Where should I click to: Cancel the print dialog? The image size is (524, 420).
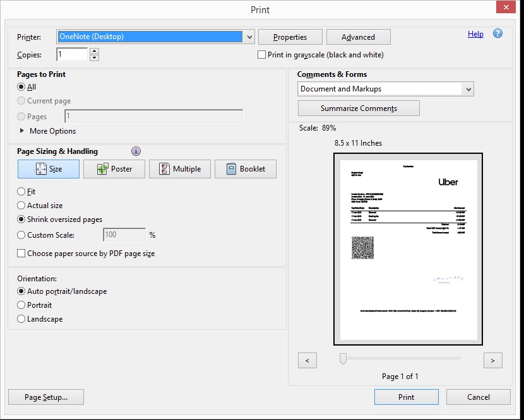click(x=479, y=397)
